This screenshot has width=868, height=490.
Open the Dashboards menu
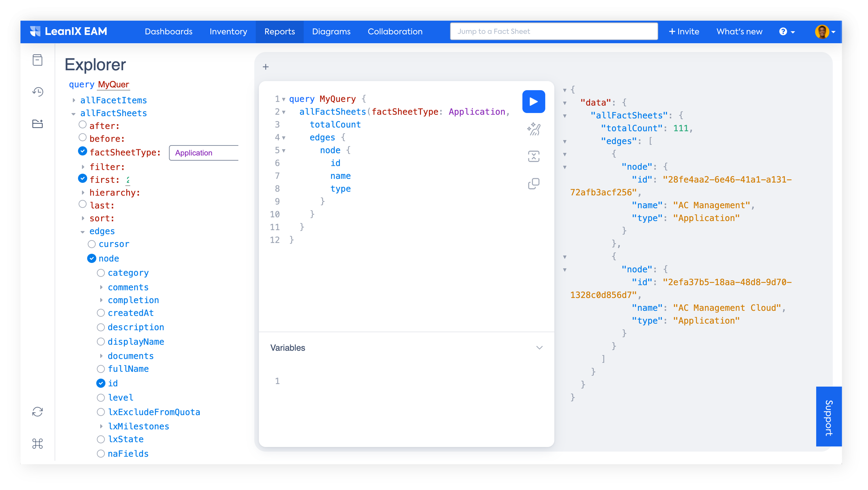pos(169,31)
